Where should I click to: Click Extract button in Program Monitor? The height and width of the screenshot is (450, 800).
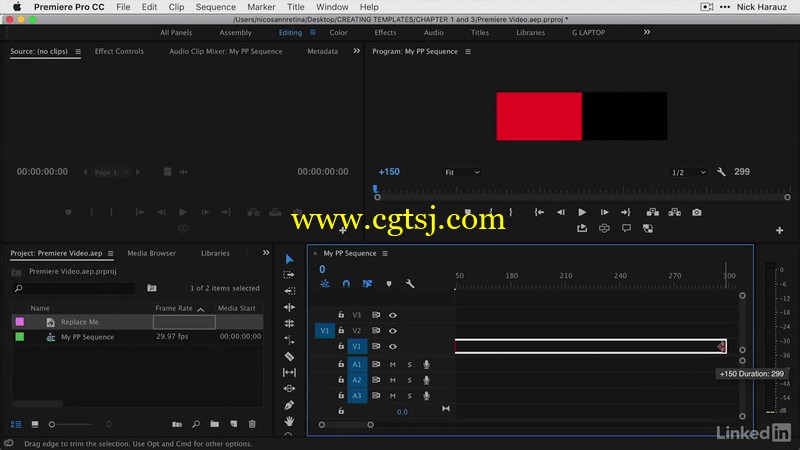674,212
